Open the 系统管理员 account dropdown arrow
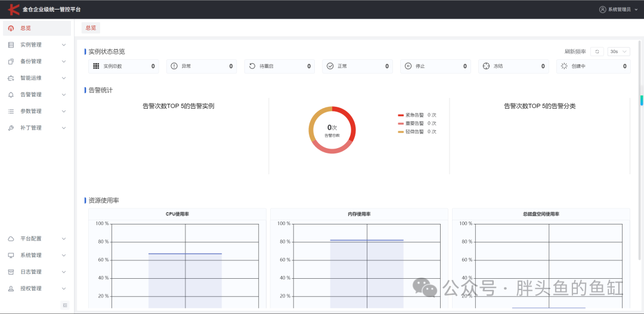Screen dimensions: 644x314 coord(636,10)
